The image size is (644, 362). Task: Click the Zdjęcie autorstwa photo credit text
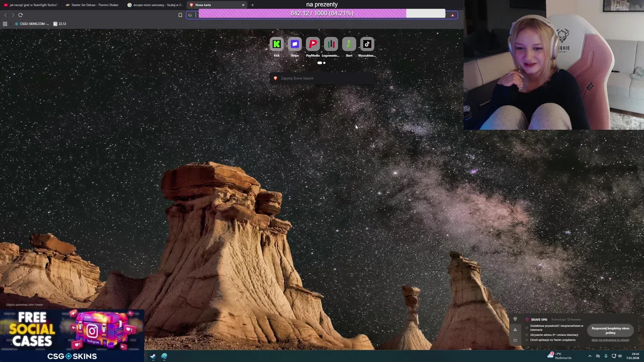[25, 305]
